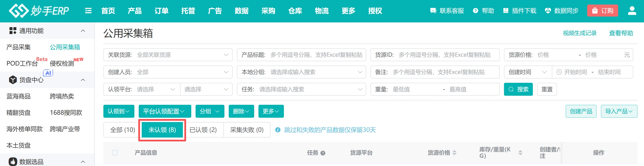Sort by 货源价格 column arrows
Viewport: 644px width, 166px height.
pos(454,153)
